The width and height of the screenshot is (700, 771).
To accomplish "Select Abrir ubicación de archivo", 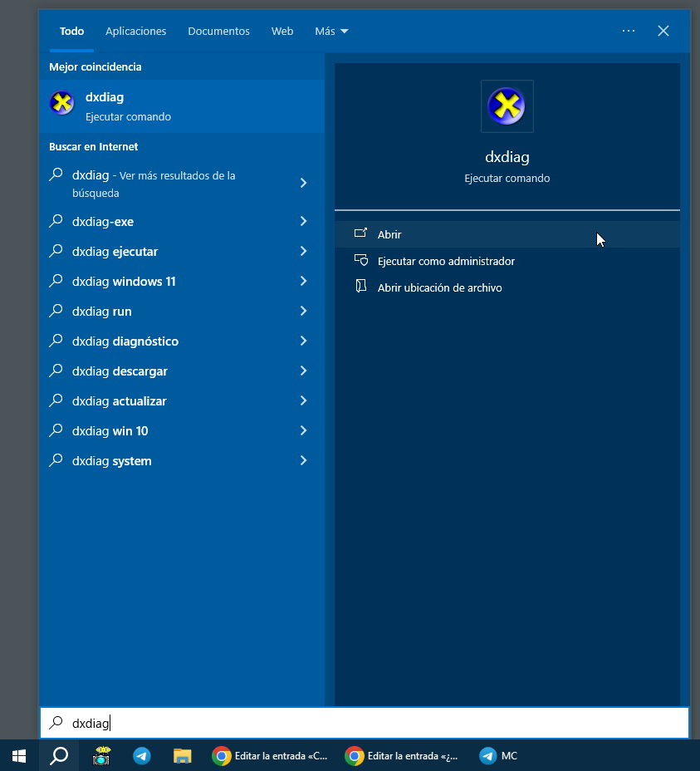I will (439, 287).
